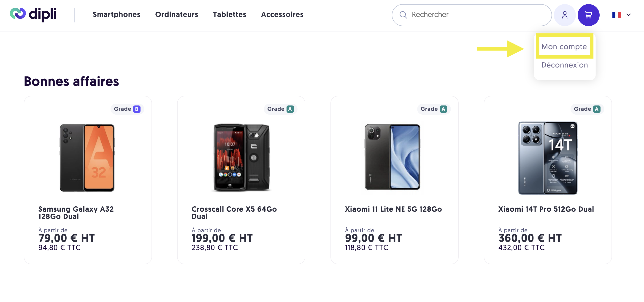Click the Grade B badge on Samsung card
The image size is (644, 302).
coord(127,109)
